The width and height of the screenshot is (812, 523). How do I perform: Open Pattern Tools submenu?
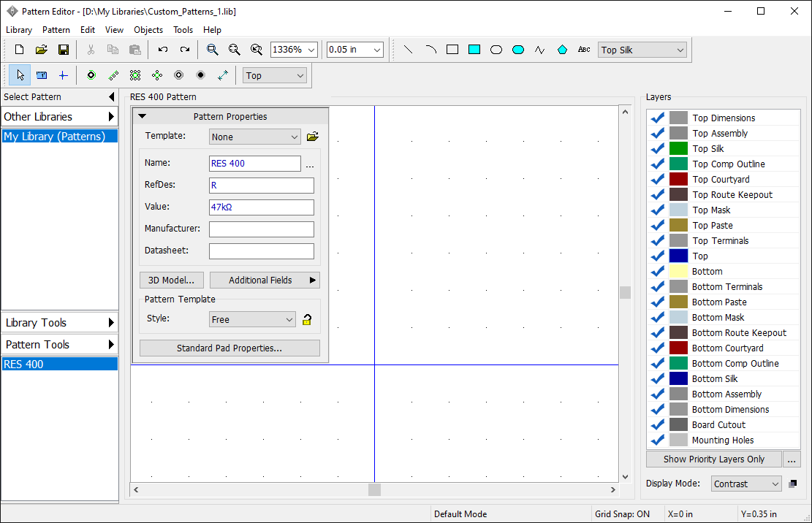click(59, 345)
